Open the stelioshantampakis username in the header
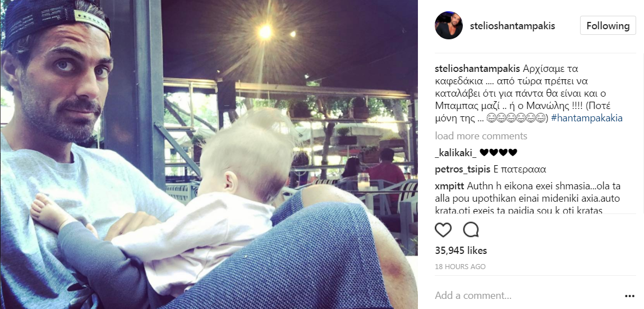The height and width of the screenshot is (309, 644). click(512, 25)
